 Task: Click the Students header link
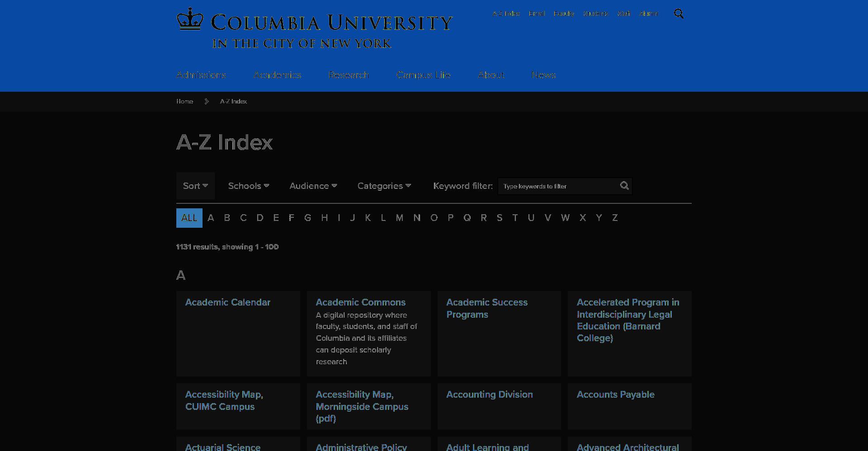click(x=595, y=14)
